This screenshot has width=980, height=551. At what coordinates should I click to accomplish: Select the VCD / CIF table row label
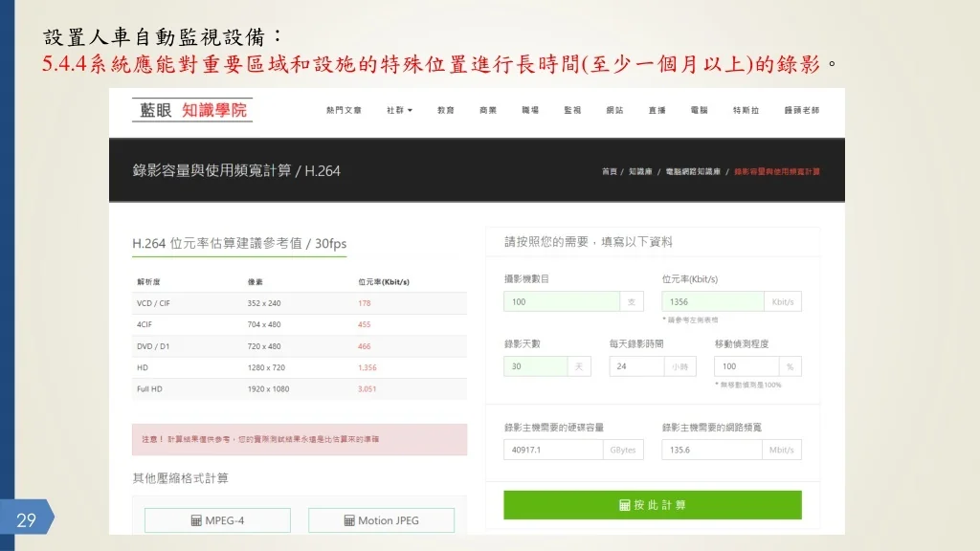[153, 303]
